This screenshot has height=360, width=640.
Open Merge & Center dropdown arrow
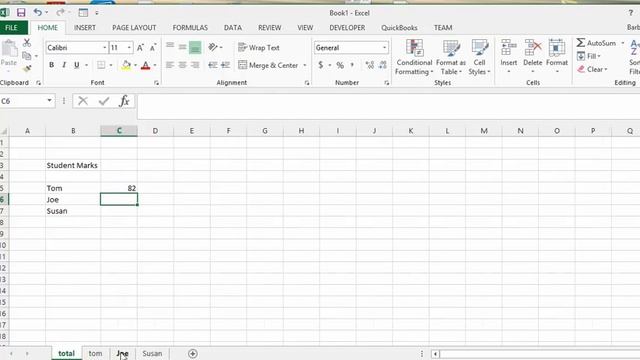coord(305,65)
